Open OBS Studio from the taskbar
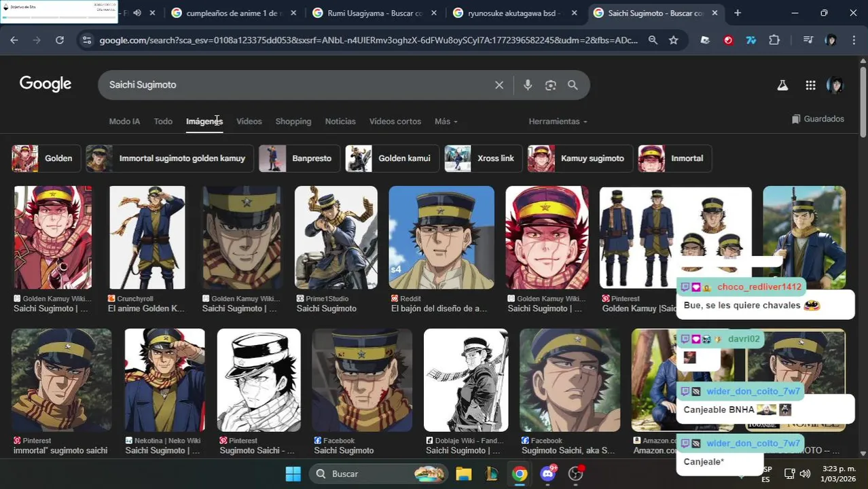 tap(576, 473)
